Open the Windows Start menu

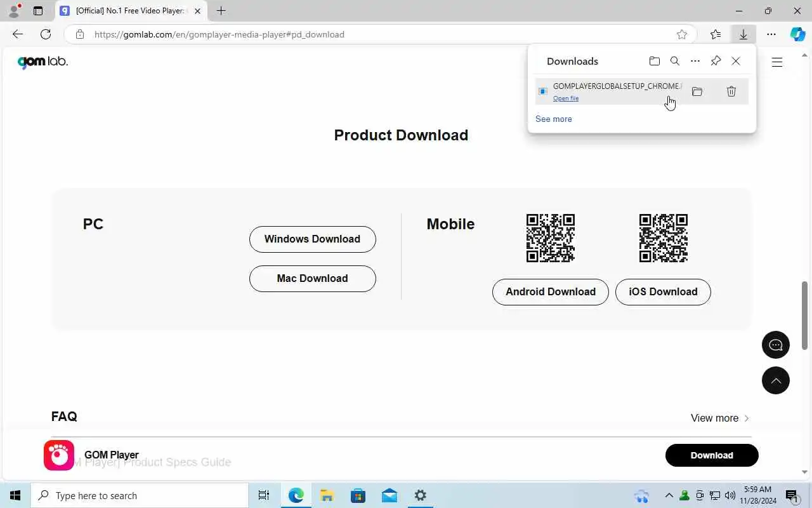(15, 495)
